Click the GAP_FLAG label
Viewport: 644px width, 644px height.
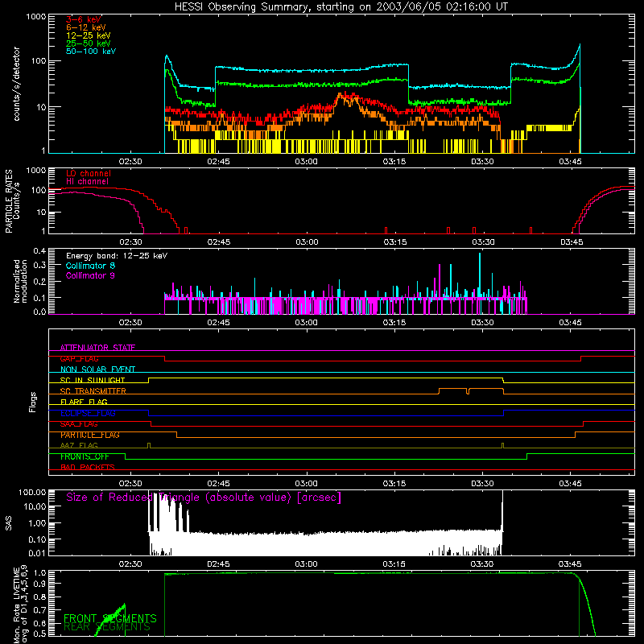(x=79, y=358)
